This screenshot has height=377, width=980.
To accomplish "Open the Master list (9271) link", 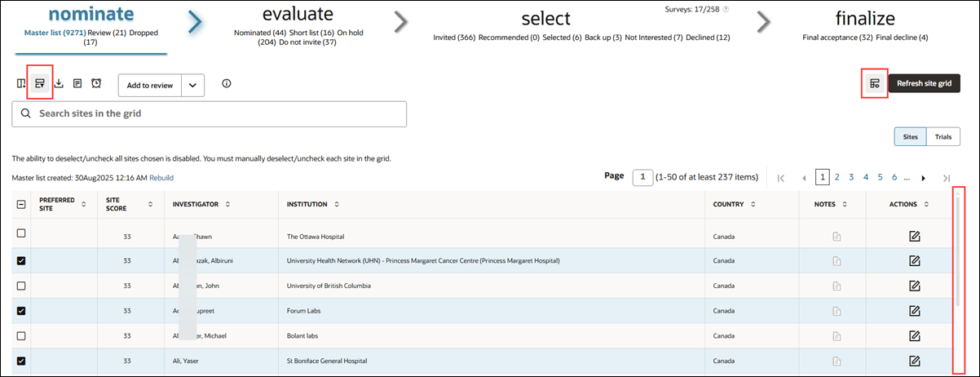I will (55, 33).
